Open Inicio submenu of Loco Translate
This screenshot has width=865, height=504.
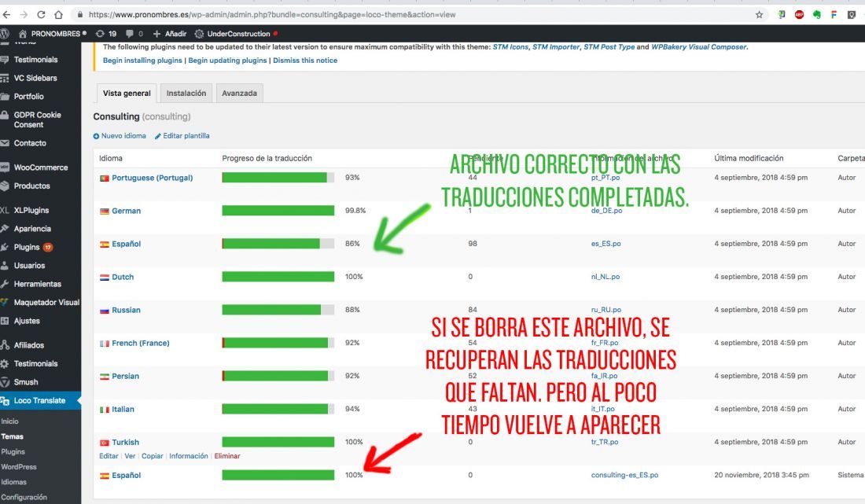10,421
